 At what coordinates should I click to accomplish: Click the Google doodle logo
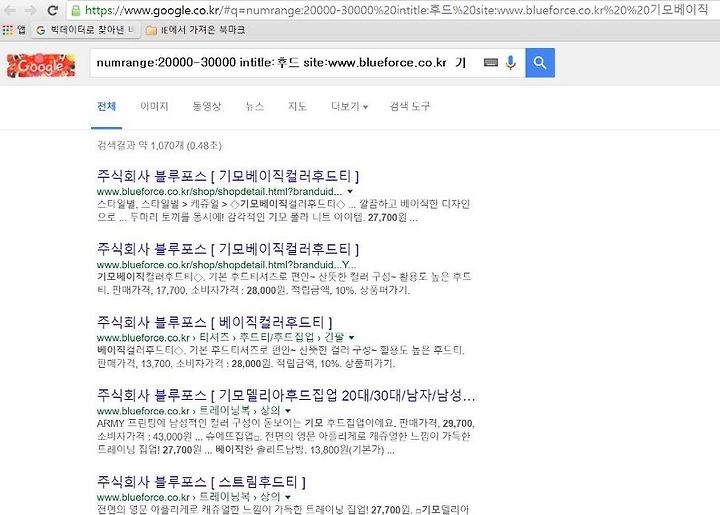click(x=41, y=65)
